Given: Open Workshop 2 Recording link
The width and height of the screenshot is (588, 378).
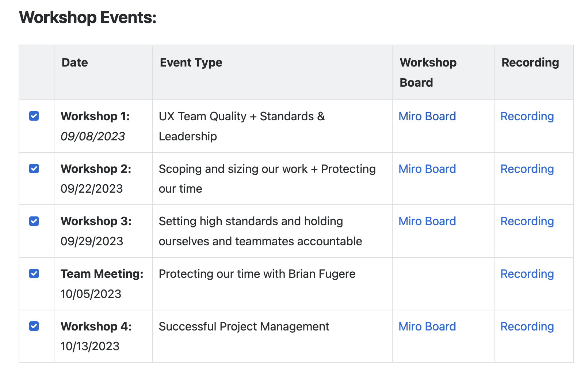Looking at the screenshot, I should coord(527,169).
